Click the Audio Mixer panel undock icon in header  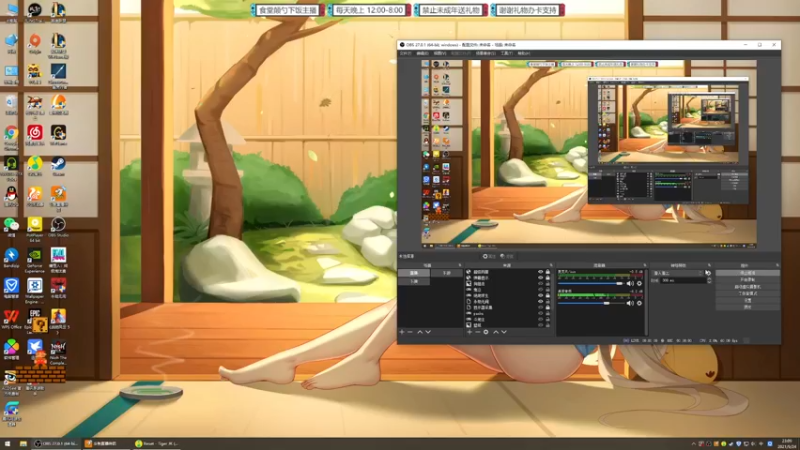[644, 265]
